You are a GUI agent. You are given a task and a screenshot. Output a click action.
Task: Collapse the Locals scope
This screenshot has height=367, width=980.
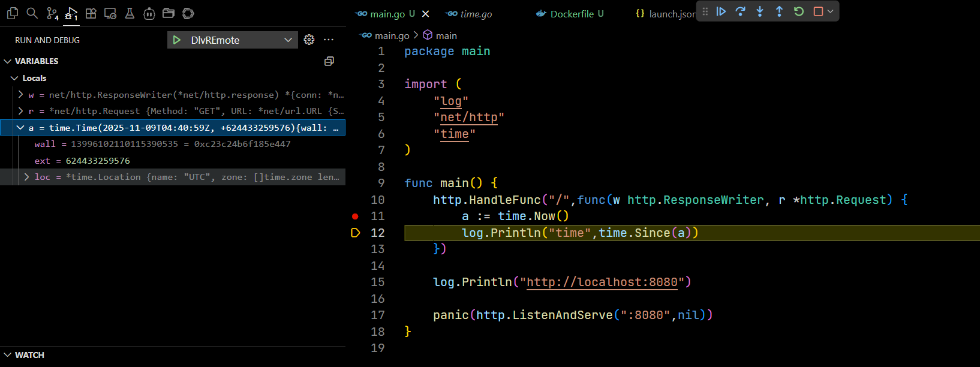coord(14,78)
